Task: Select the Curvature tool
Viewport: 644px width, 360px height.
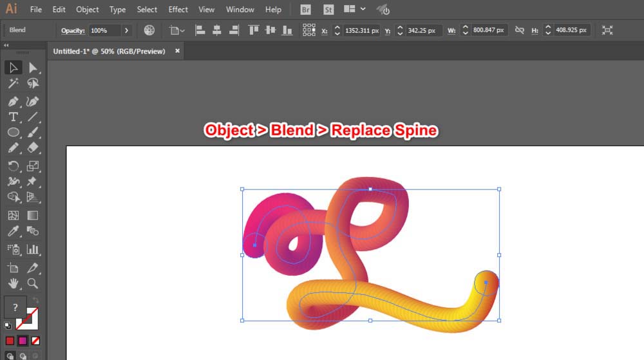Action: click(x=33, y=101)
